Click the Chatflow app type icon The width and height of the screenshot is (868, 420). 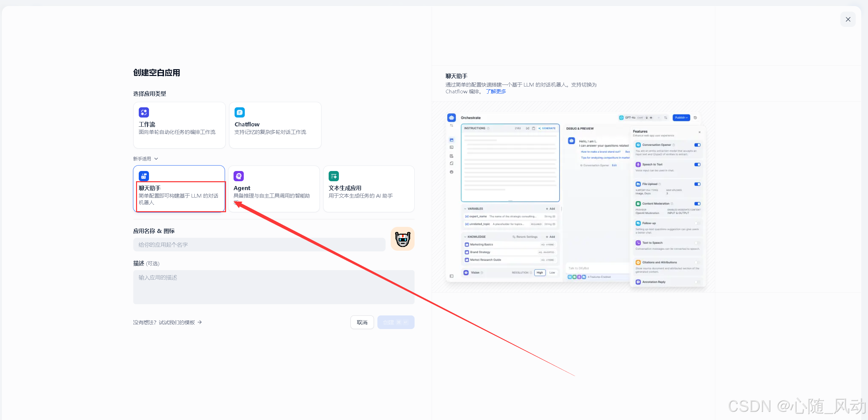[x=240, y=112]
